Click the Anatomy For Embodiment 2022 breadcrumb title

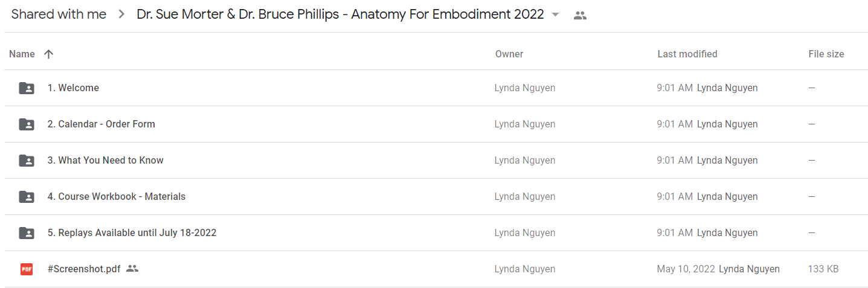click(x=341, y=14)
